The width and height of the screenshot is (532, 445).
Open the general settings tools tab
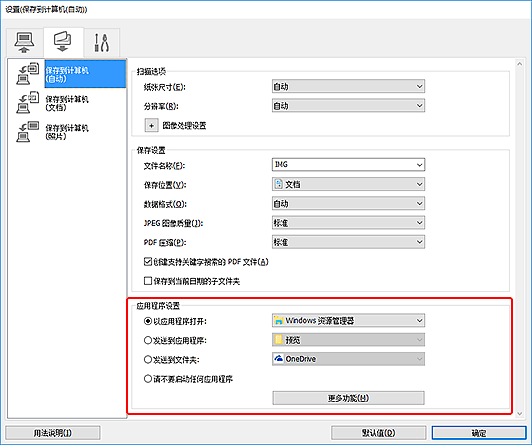[x=101, y=42]
